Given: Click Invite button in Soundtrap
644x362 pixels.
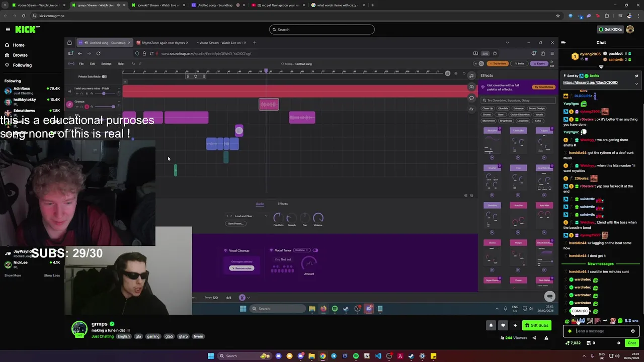Looking at the screenshot, I should 519,63.
